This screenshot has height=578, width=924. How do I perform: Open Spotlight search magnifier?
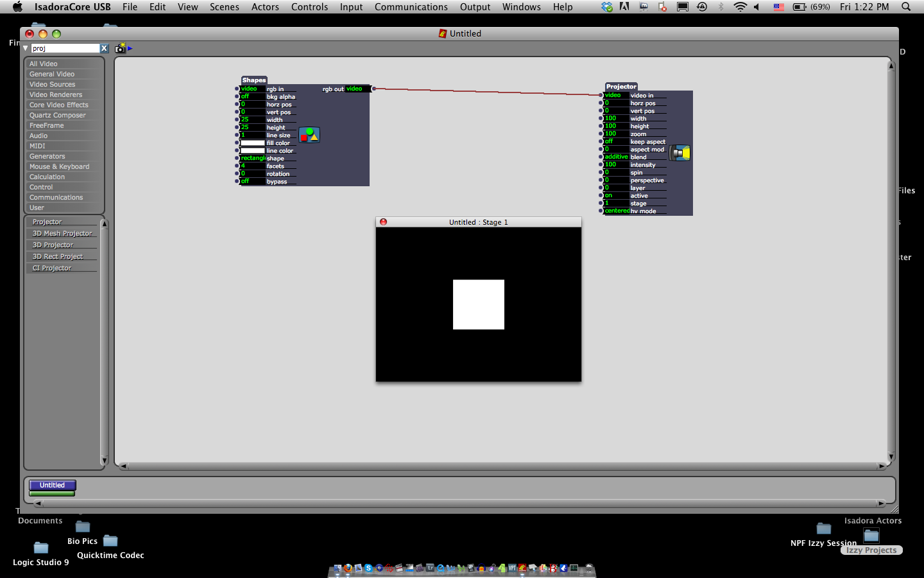coord(906,7)
